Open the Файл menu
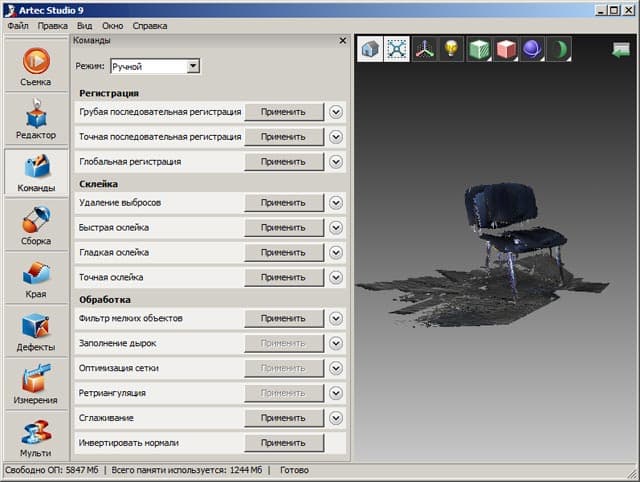The image size is (640, 482). [x=18, y=26]
